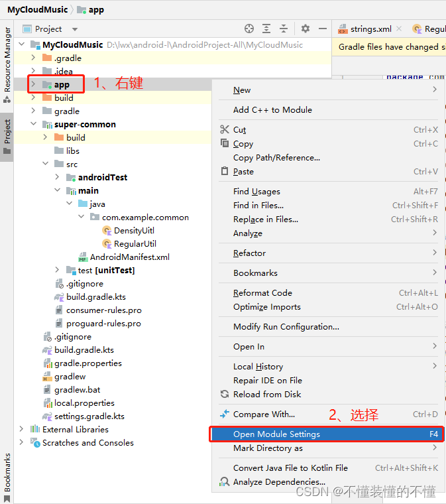The height and width of the screenshot is (504, 446).
Task: Click the proguard-rules.pro file icon
Action: coord(59,324)
